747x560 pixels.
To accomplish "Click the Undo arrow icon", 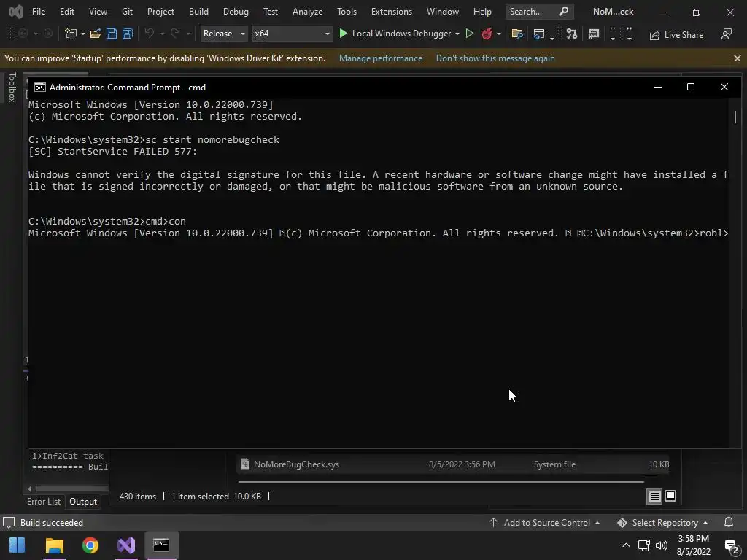I will pyautogui.click(x=149, y=34).
